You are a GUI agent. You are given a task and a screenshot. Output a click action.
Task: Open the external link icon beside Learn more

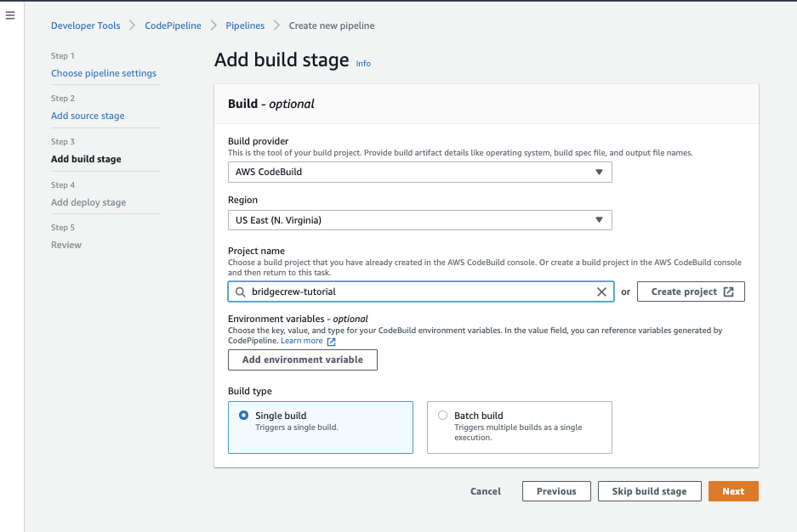point(332,342)
